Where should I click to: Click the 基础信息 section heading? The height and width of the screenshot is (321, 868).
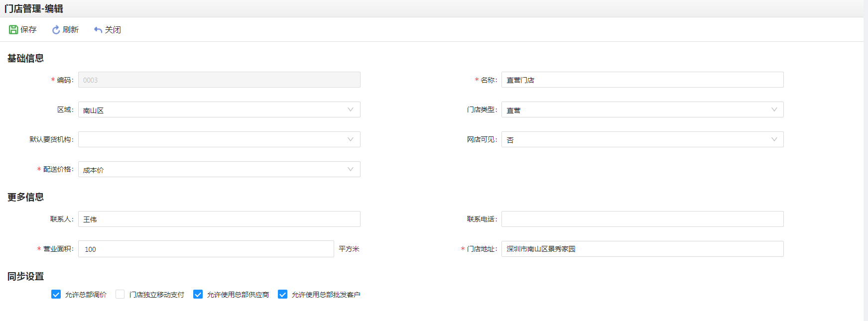(x=25, y=58)
